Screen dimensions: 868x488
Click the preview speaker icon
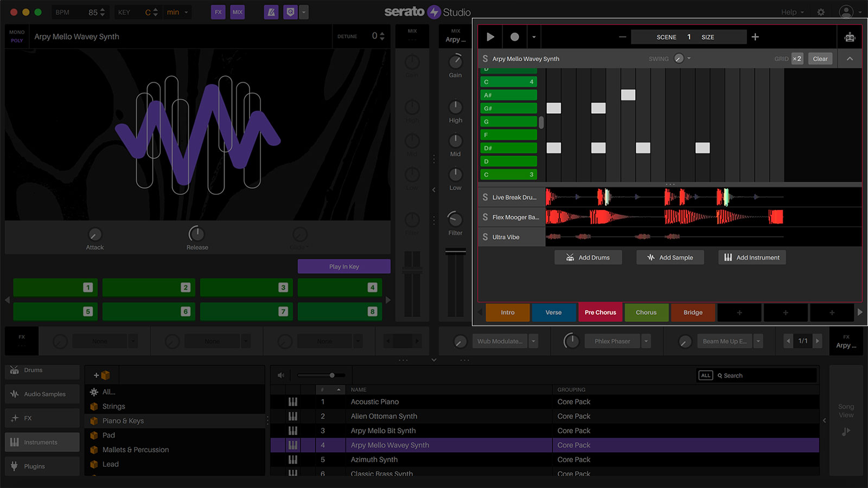281,375
